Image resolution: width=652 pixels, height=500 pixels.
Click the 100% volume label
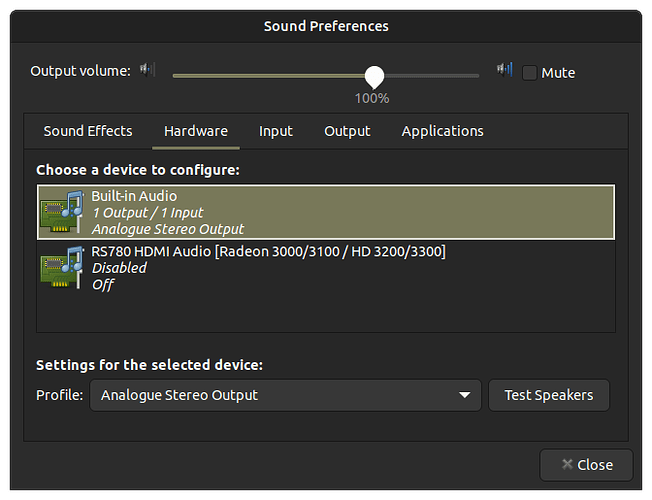372,99
